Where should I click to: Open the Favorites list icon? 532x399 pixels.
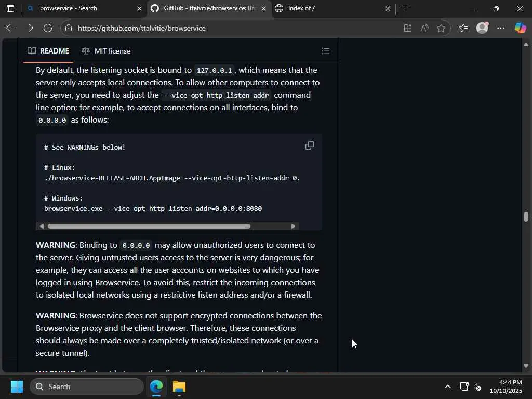tap(463, 28)
